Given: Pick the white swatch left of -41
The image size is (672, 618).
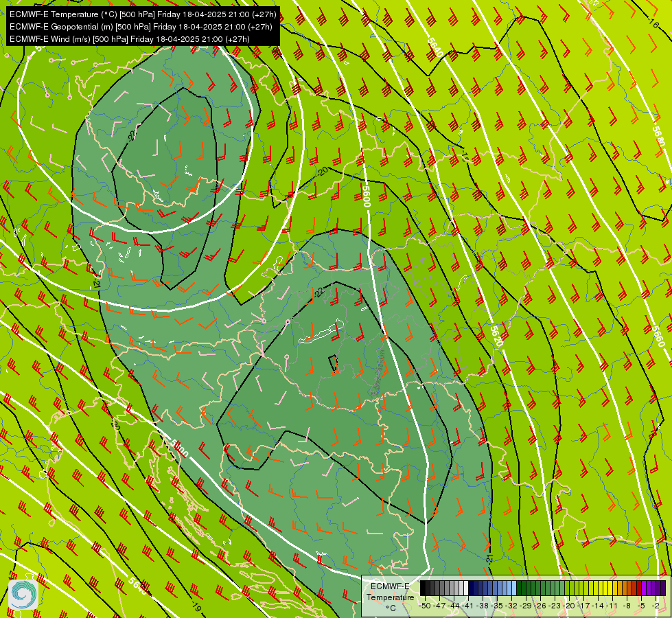Looking at the screenshot, I should click(x=466, y=588).
